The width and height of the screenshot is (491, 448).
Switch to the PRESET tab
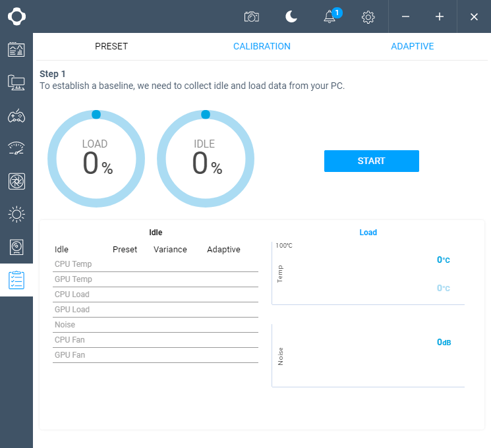[111, 46]
